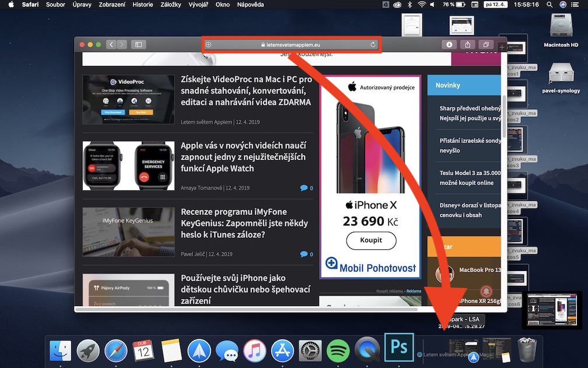Open the iMyFone KeyGenius article thumbnail
Viewport: 588px width, 368px height.
pos(128,232)
